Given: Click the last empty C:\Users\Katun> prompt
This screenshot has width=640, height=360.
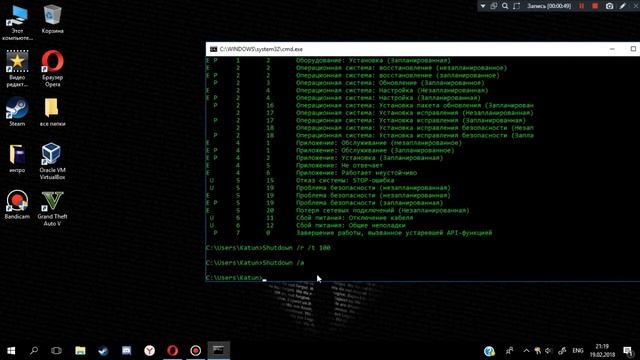Looking at the screenshot, I should pos(234,278).
